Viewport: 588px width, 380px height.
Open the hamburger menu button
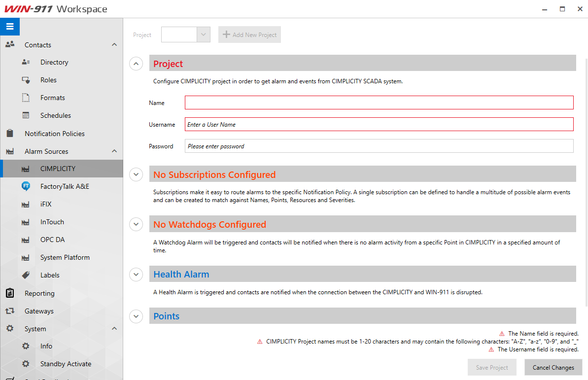(10, 27)
